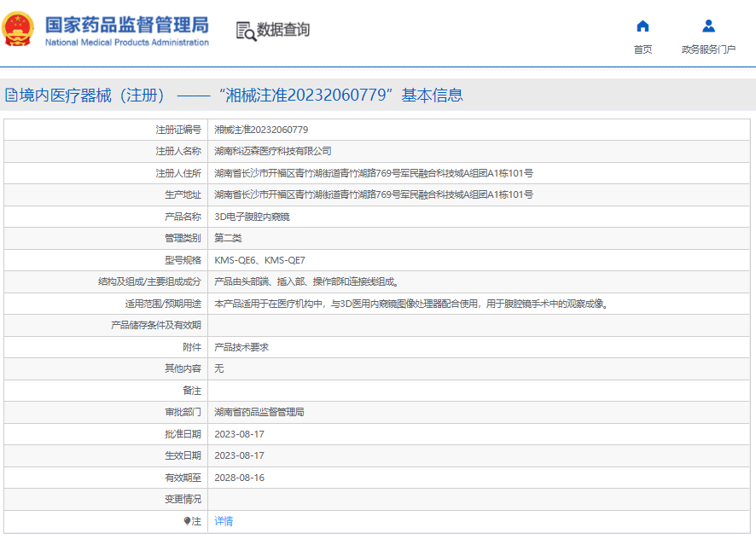Click the 适用范围 intended use description
This screenshot has width=756, height=539.
(411, 304)
